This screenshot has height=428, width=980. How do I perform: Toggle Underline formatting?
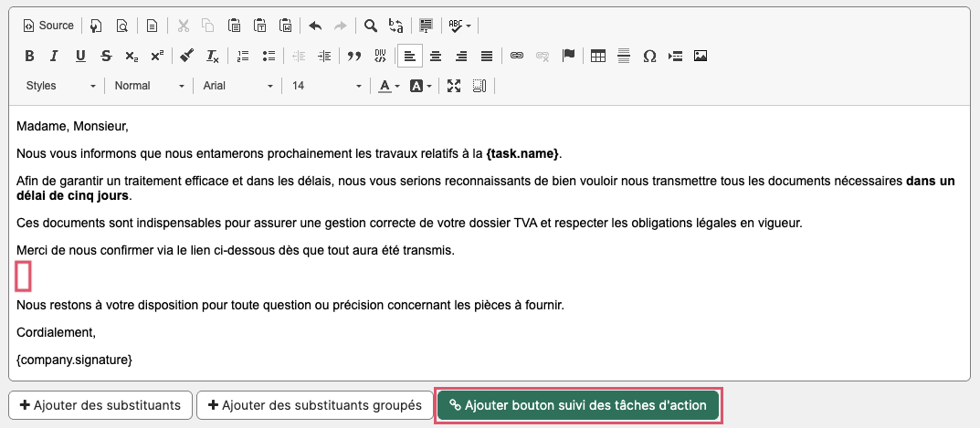coord(80,56)
